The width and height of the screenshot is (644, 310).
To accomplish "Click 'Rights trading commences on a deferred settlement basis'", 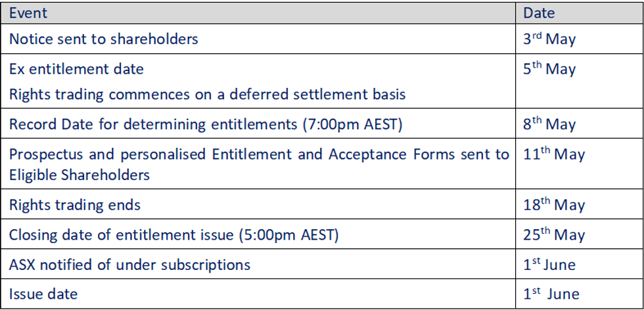I will point(208,94).
